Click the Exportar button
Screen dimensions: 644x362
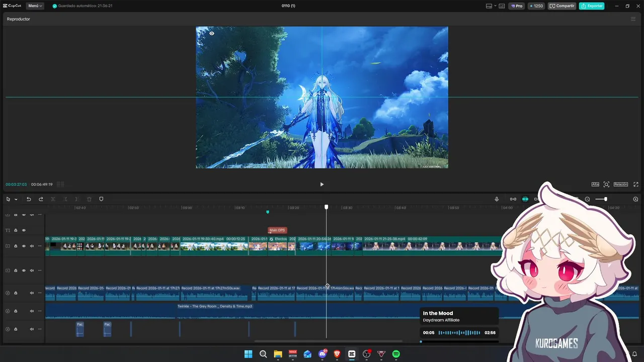pyautogui.click(x=592, y=6)
